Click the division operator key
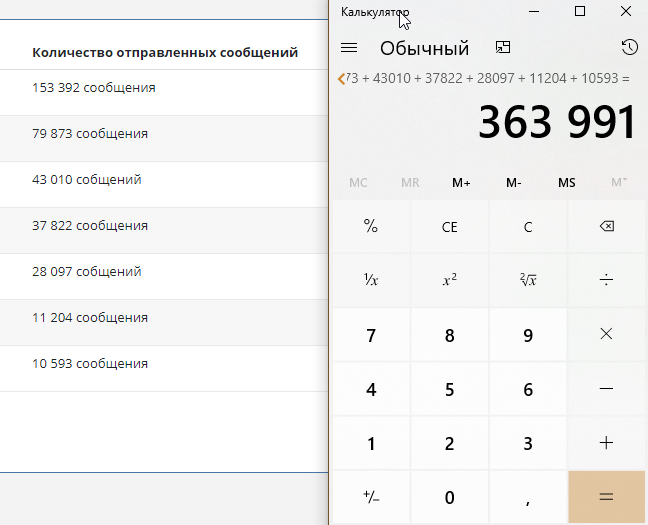The height and width of the screenshot is (525, 648). tap(606, 280)
